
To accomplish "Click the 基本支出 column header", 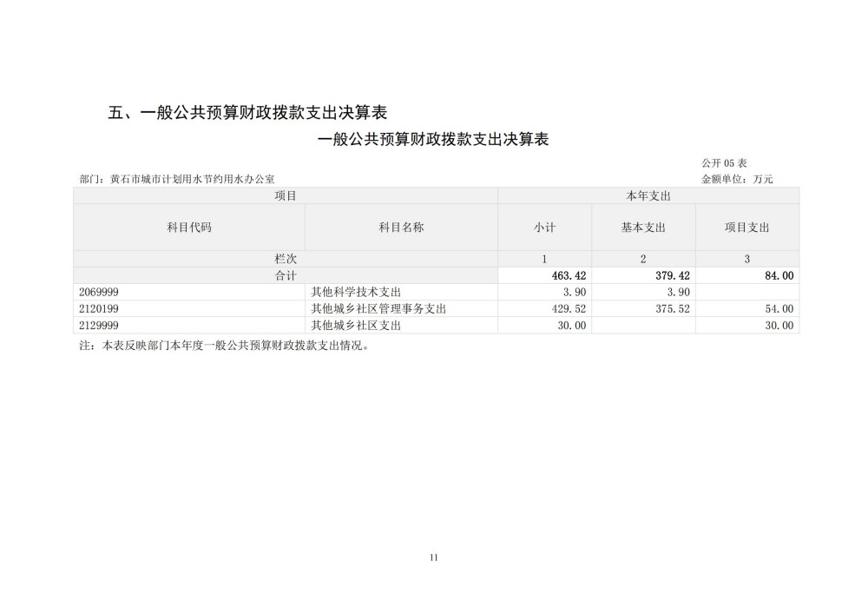I will 642,228.
